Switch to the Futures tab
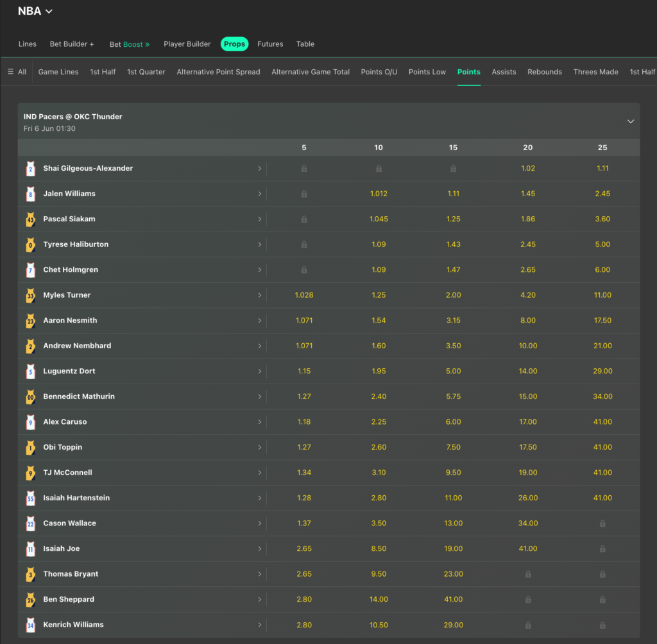Viewport: 657px width, 644px height. click(x=270, y=44)
